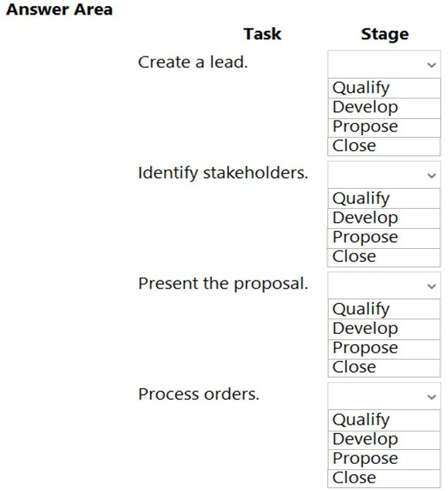Select Close for Create a lead
The width and height of the screenshot is (448, 491).
384,146
